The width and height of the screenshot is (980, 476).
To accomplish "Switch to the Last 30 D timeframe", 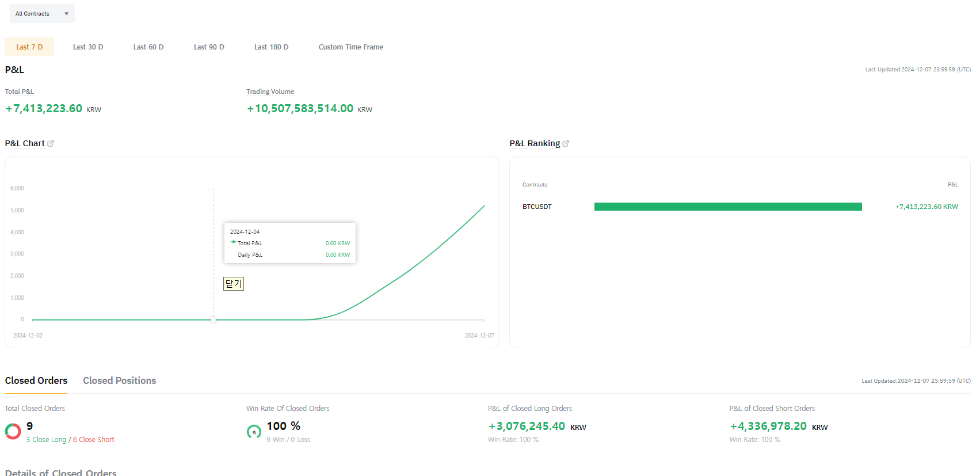I will pyautogui.click(x=88, y=47).
